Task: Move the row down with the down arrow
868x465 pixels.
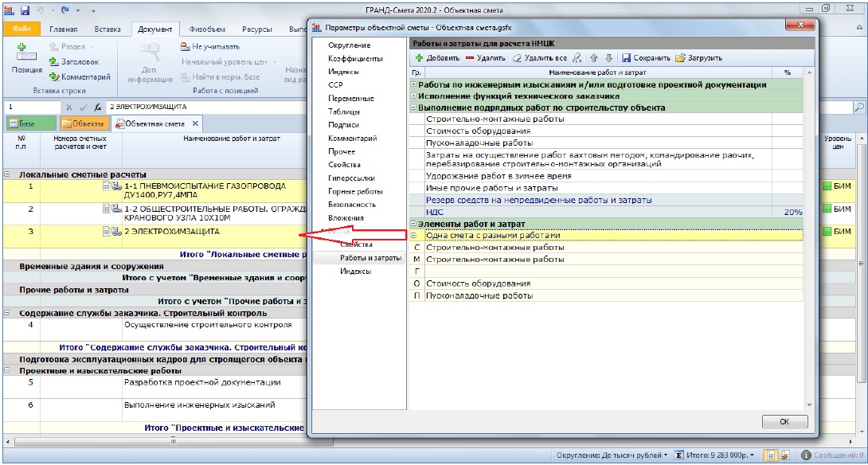Action: pyautogui.click(x=608, y=58)
